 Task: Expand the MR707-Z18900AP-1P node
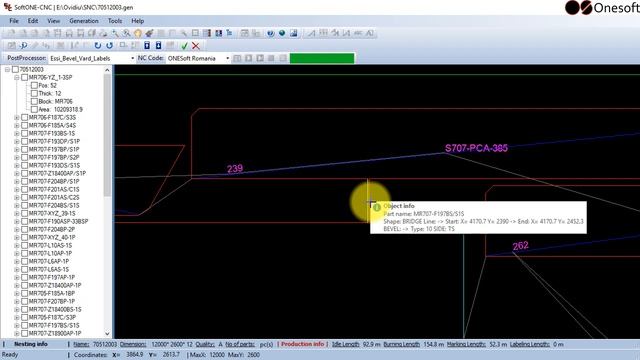(17, 333)
